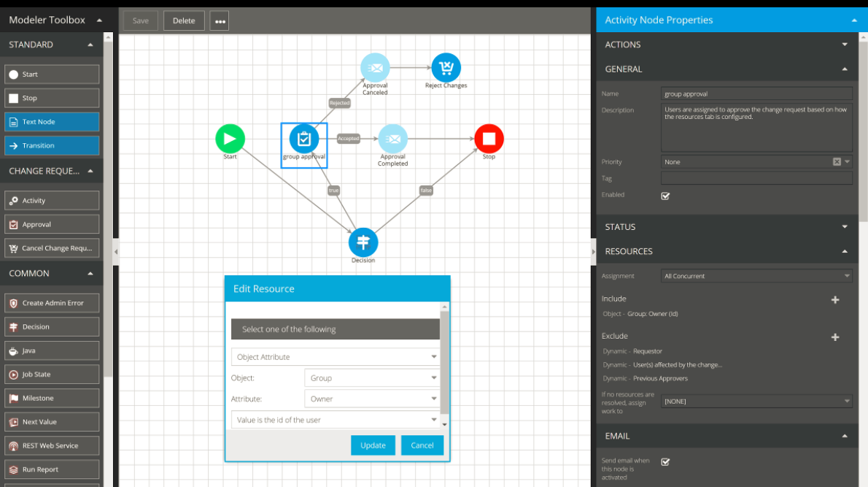Select the Approval Canceled mail node
This screenshot has width=868, height=487.
375,68
